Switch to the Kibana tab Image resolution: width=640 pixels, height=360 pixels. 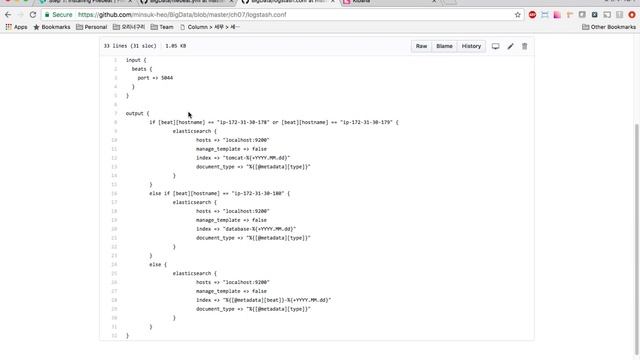(389, 2)
